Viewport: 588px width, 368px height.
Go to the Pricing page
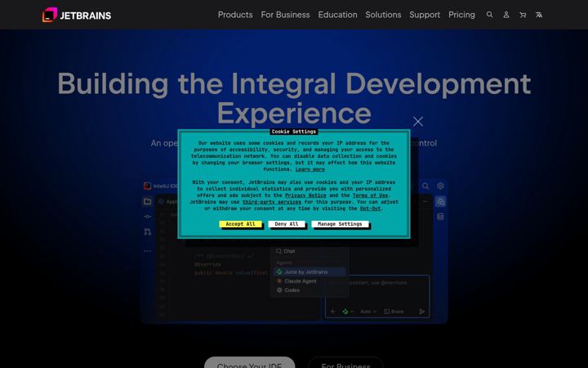[461, 15]
